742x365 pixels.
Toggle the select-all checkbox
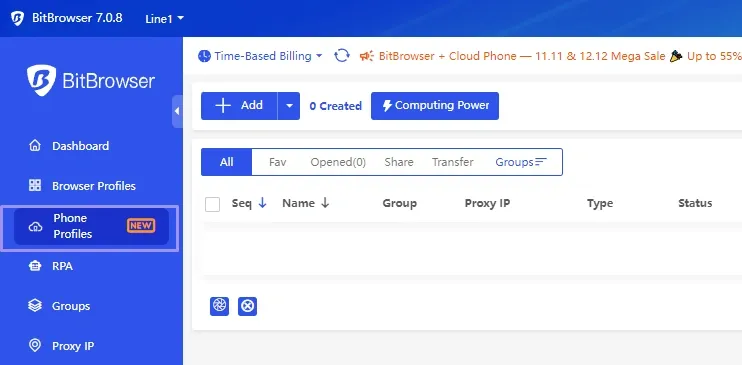point(212,205)
